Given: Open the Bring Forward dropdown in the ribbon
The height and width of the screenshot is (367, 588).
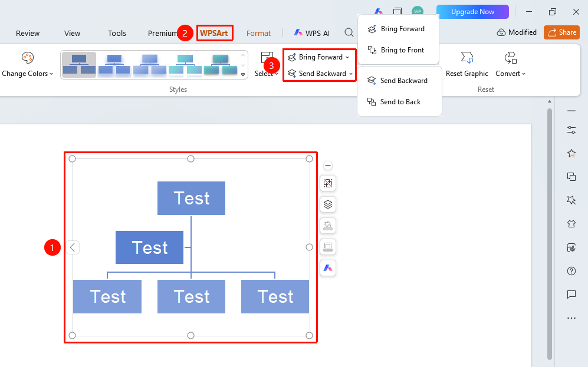Looking at the screenshot, I should click(x=318, y=57).
